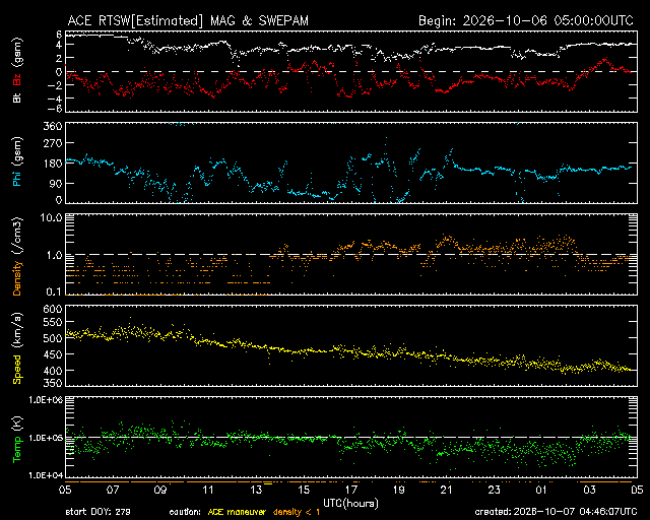
Task: Click the green "Temp" axis label
Action: (17, 450)
